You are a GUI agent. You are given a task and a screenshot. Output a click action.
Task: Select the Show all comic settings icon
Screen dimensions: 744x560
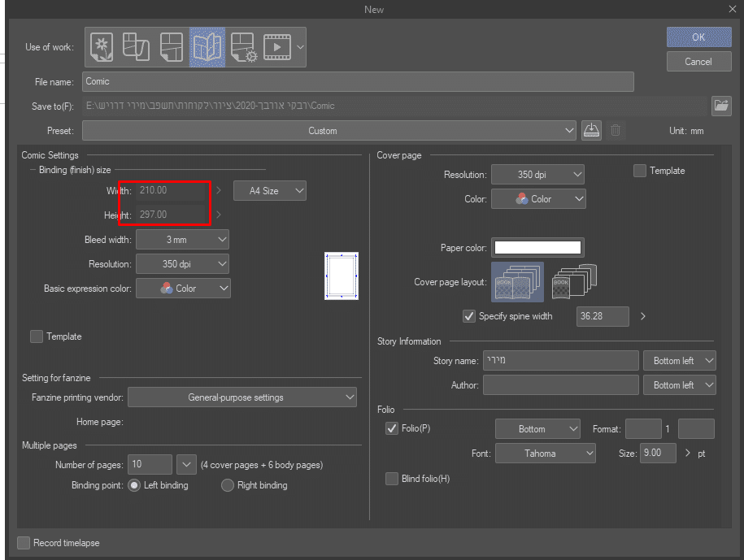243,47
